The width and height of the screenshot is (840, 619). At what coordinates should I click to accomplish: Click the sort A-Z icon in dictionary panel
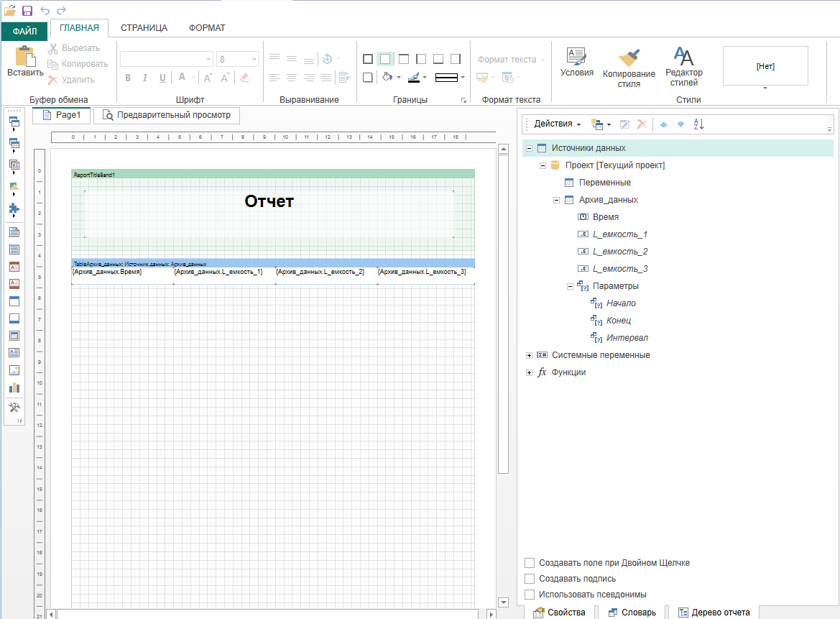pyautogui.click(x=698, y=124)
